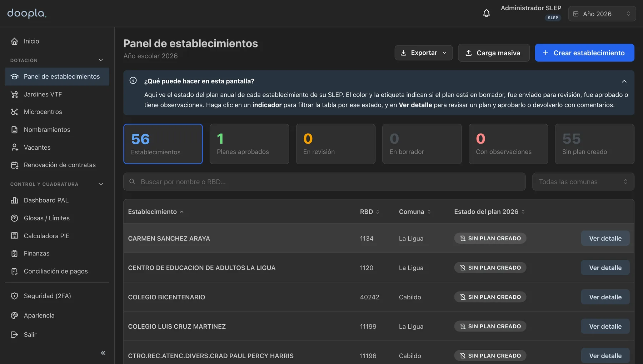Viewport: 643px width, 364px height.
Task: Click Crear establecimiento button
Action: coord(584,53)
